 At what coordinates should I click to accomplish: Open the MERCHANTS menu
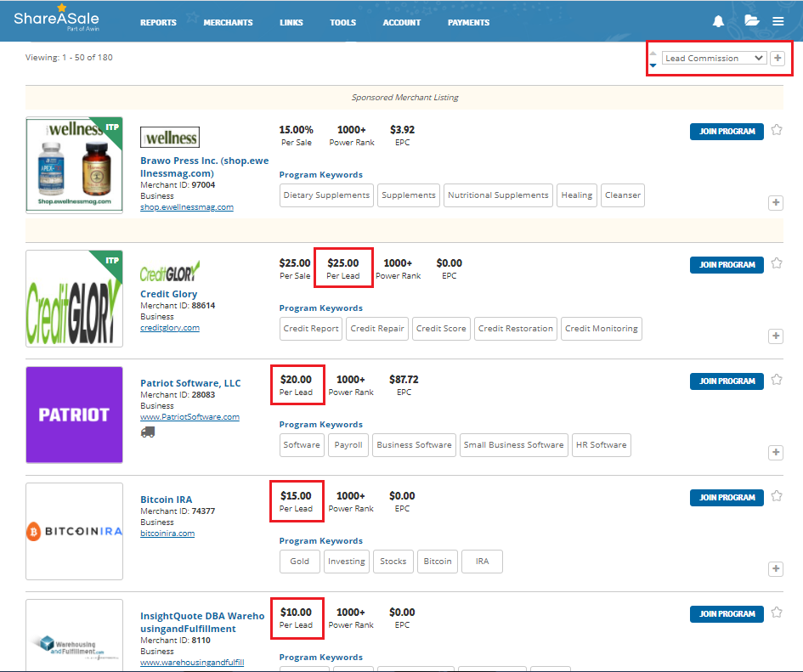click(x=228, y=23)
